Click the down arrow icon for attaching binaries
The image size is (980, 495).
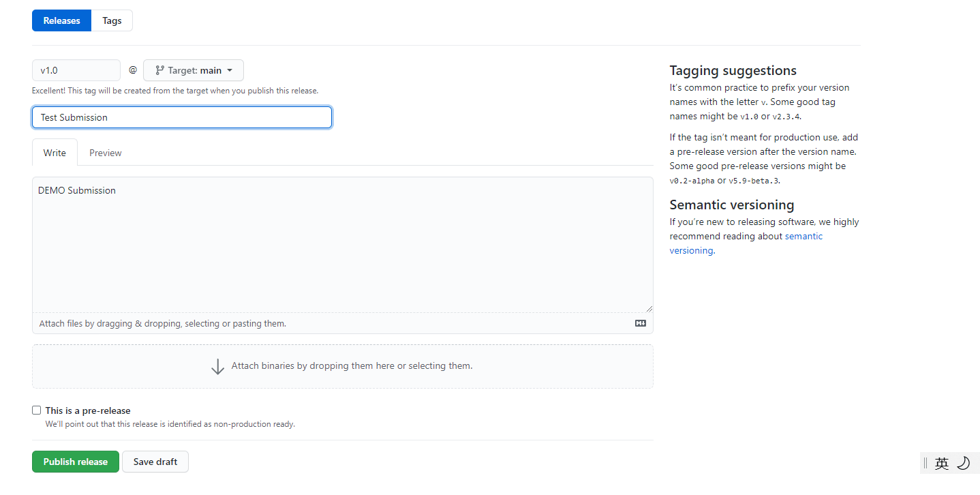coord(217,366)
